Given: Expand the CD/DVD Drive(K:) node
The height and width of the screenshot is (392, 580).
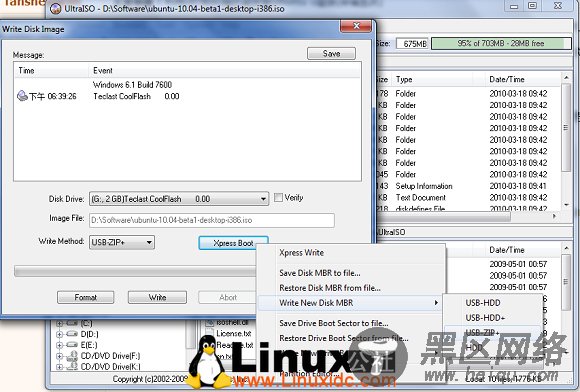Looking at the screenshot, I should click(x=59, y=367).
